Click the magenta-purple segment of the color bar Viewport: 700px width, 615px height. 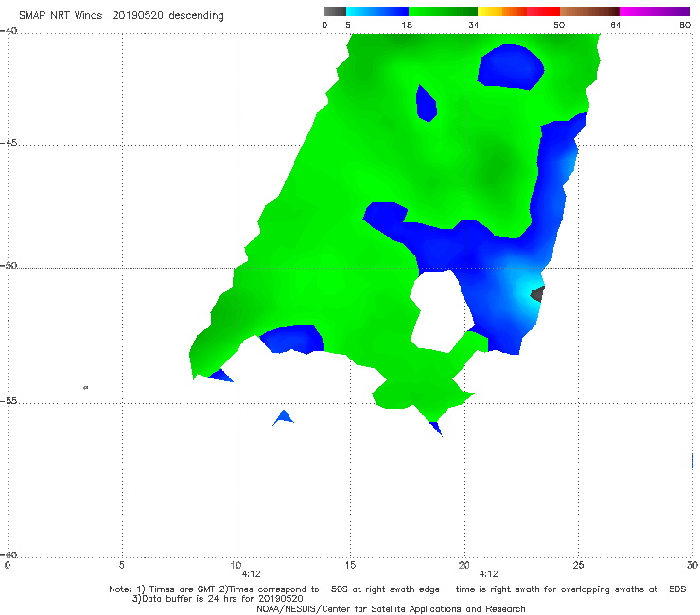(655, 11)
